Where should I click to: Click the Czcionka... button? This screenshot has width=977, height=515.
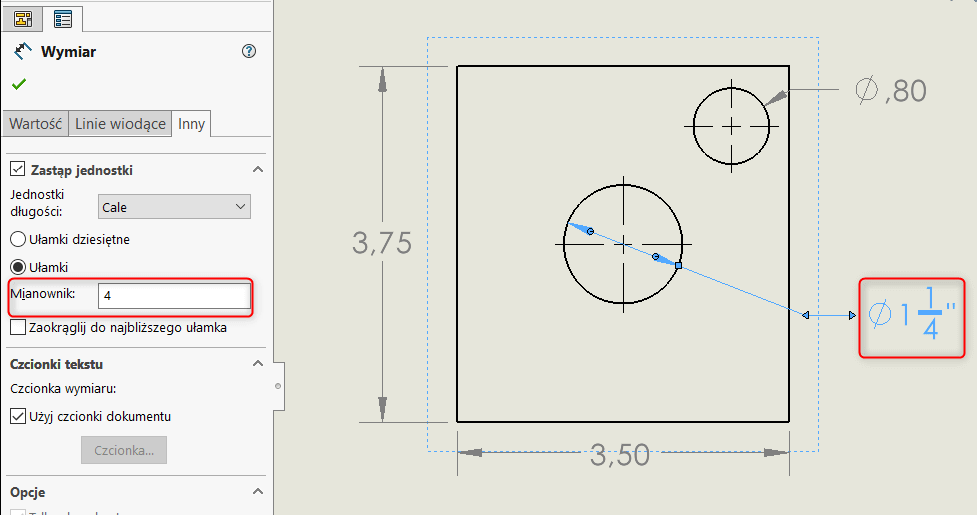pyautogui.click(x=124, y=450)
